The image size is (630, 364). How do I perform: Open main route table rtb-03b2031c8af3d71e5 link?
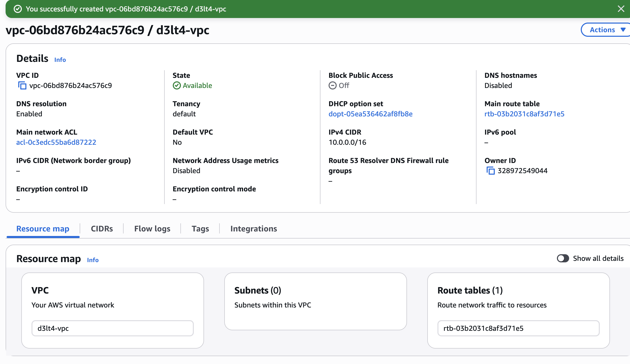pyautogui.click(x=524, y=114)
